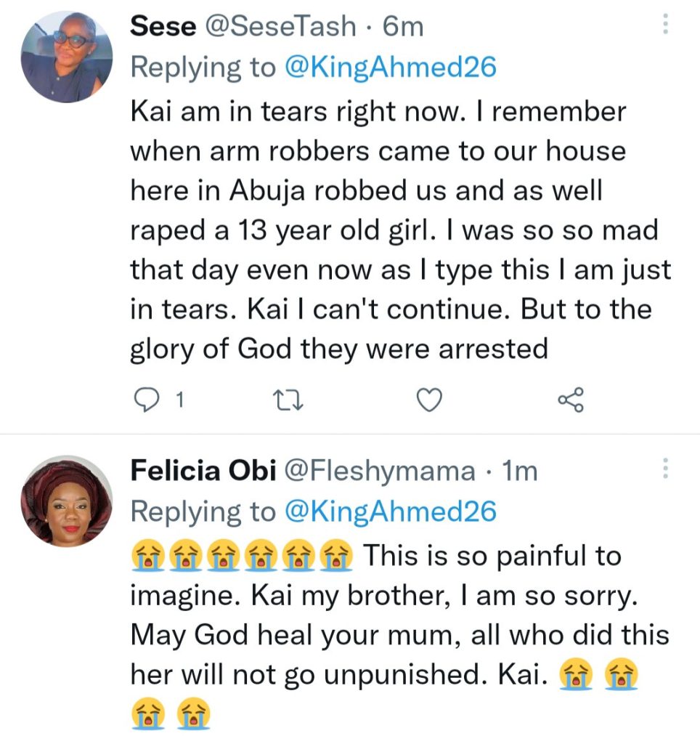Screen dimensions: 700x744
Task: Click the reply count "1" under Sese's tweet
Action: click(x=180, y=399)
